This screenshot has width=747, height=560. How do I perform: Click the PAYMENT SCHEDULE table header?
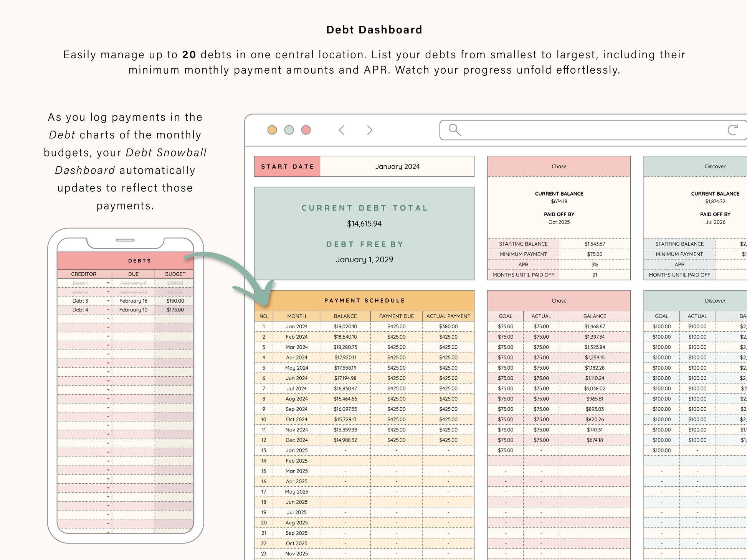tap(364, 300)
